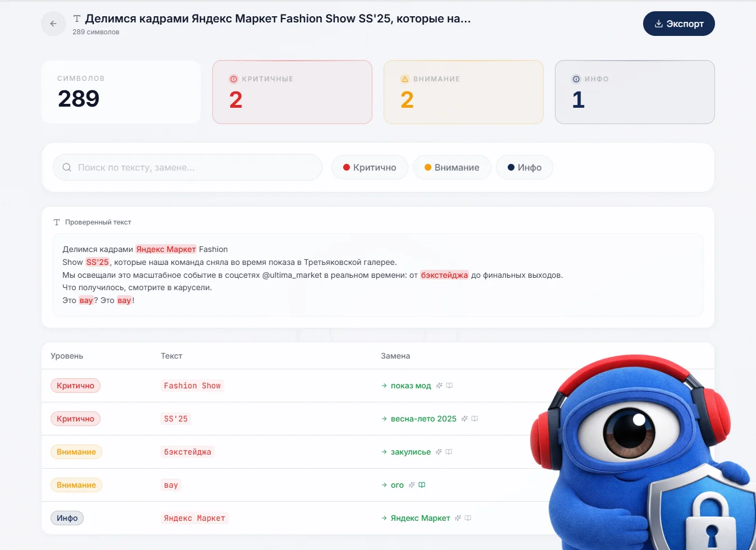Select the 'Инфо' summary card
Image resolution: width=756 pixels, height=550 pixels.
coord(635,92)
